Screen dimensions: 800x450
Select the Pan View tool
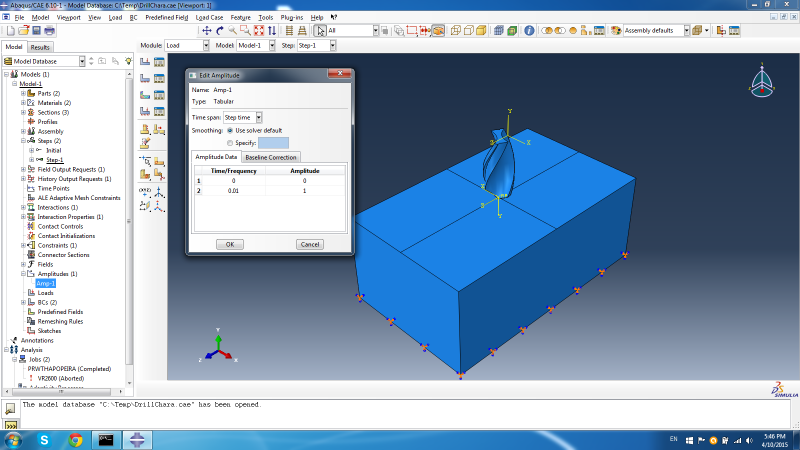click(x=207, y=31)
